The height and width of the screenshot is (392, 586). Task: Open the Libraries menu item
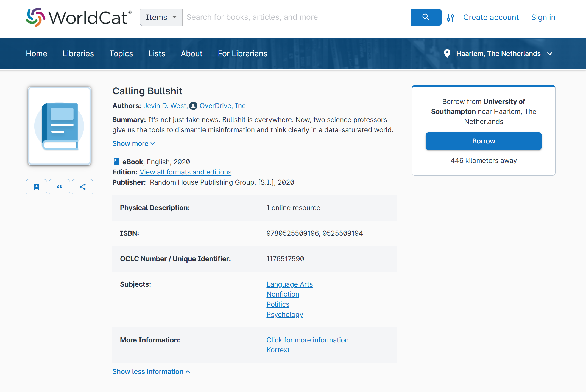(78, 53)
